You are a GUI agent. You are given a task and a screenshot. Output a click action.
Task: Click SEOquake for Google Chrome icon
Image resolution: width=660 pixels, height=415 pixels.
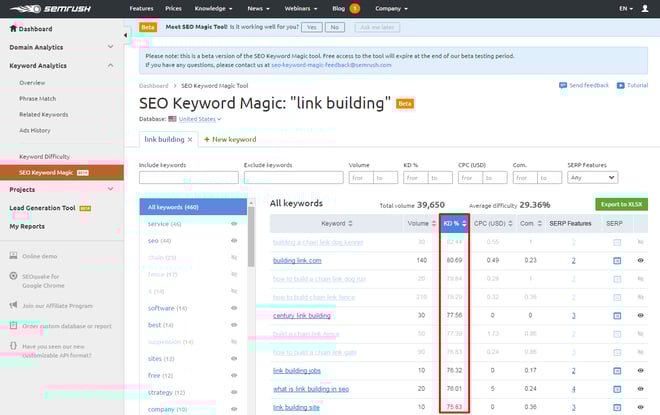[13, 276]
